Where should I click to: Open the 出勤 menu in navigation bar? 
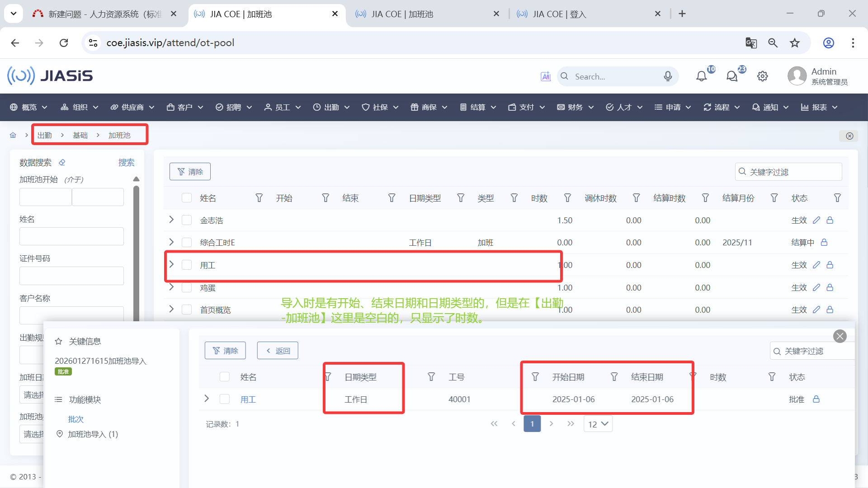point(331,107)
